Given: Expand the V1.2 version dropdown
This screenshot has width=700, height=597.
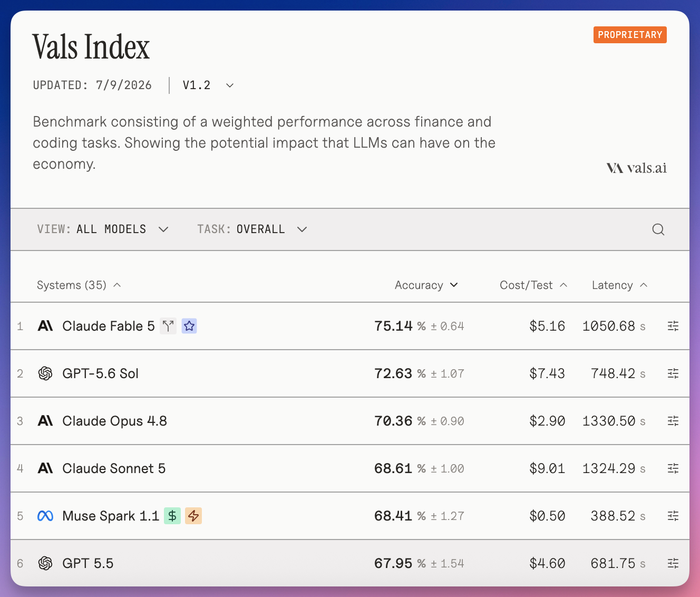Looking at the screenshot, I should (x=208, y=85).
